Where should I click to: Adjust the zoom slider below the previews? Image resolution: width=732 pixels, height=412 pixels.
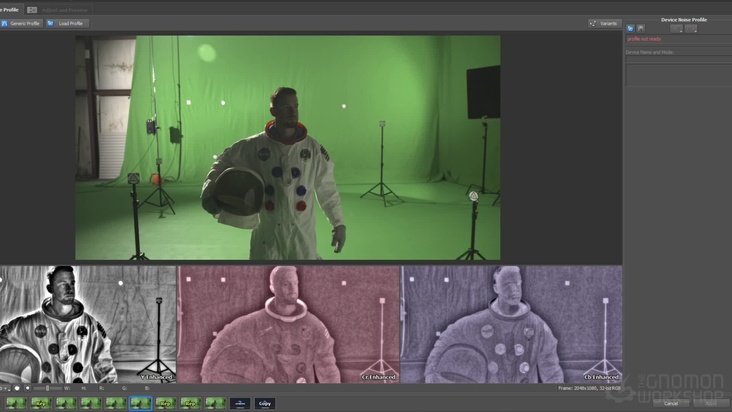(47, 388)
